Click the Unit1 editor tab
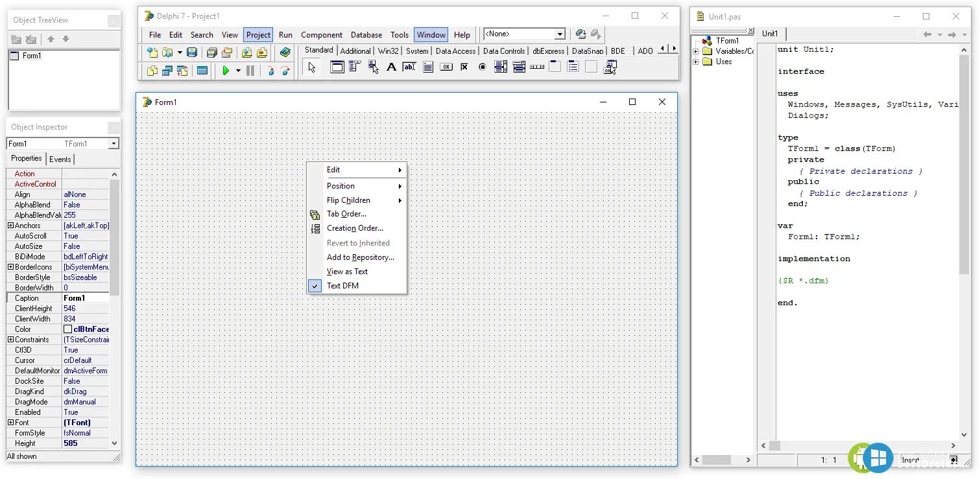 [x=770, y=34]
